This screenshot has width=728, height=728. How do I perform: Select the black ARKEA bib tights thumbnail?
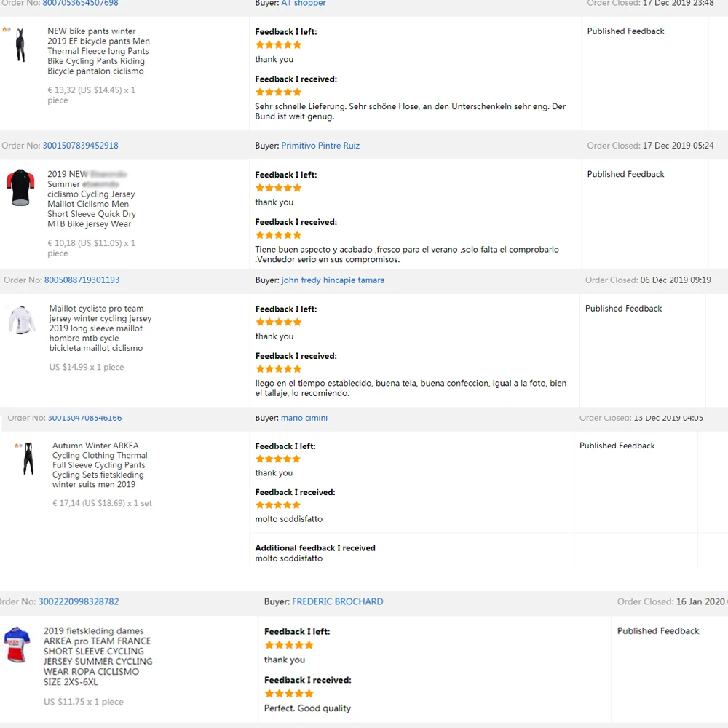[x=28, y=459]
